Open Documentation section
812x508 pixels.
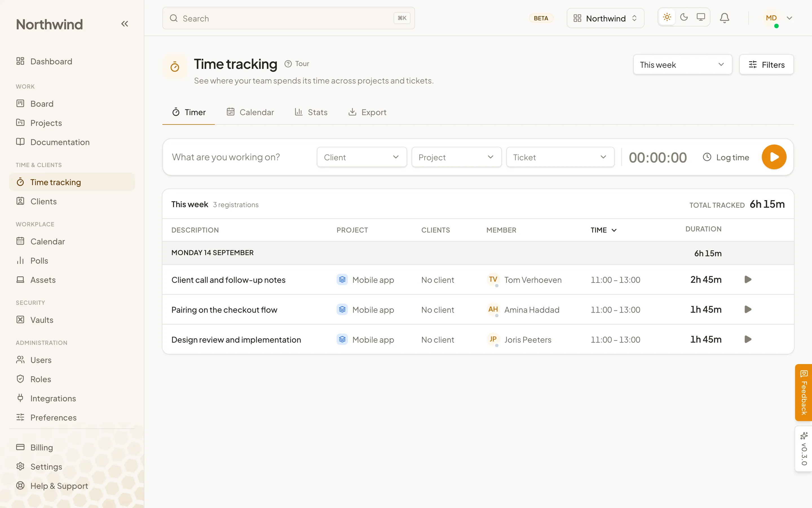72,142
